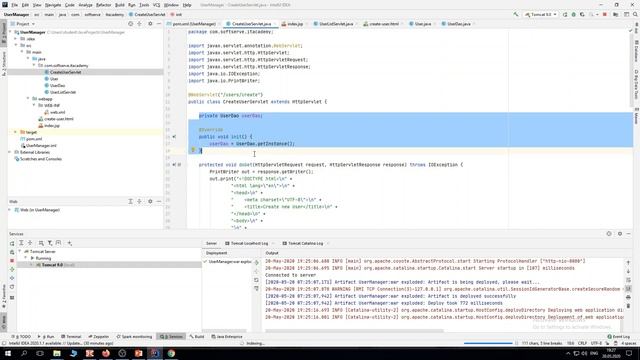This screenshot has height=360, width=640.
Task: Collapse the Tomcat Server node in the Services tree
Action: coord(20,252)
